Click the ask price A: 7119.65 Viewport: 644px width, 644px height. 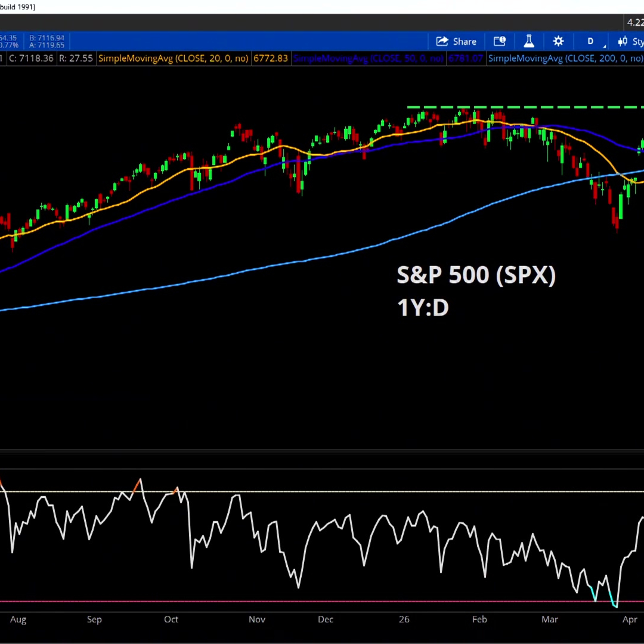(x=47, y=45)
